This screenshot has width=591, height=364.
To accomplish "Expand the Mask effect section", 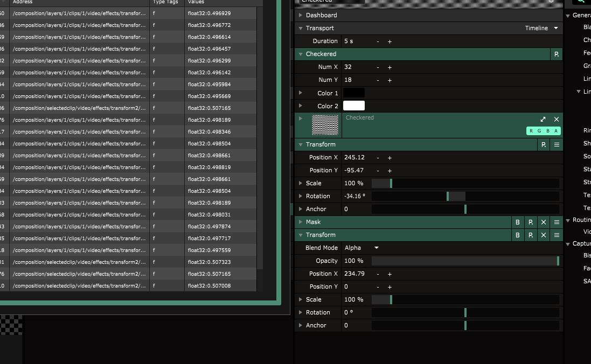I will pyautogui.click(x=301, y=222).
